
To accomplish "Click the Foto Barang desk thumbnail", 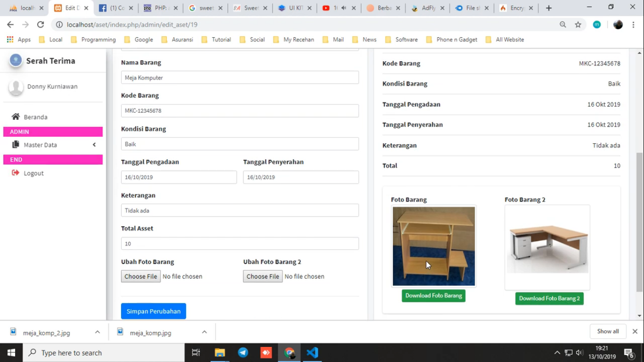I will [x=434, y=246].
